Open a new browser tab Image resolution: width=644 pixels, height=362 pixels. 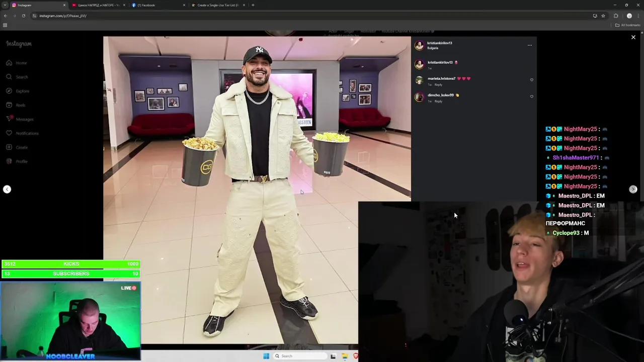tap(253, 5)
